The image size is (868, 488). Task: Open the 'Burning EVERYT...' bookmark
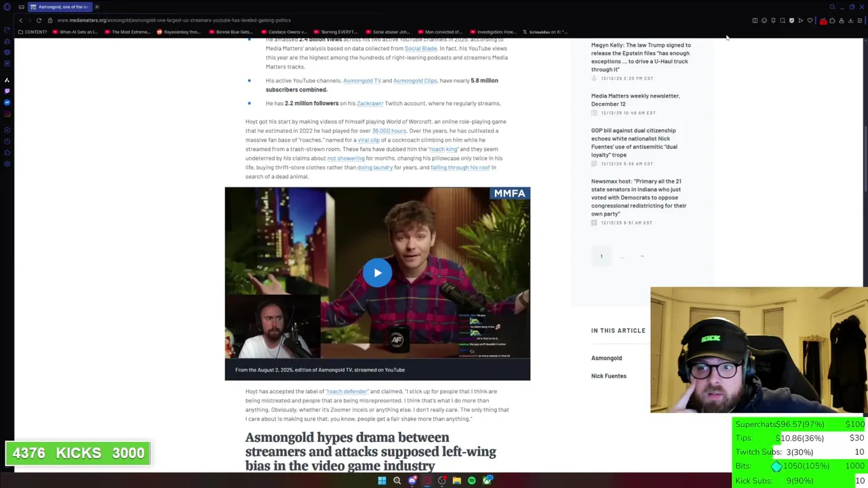point(336,32)
